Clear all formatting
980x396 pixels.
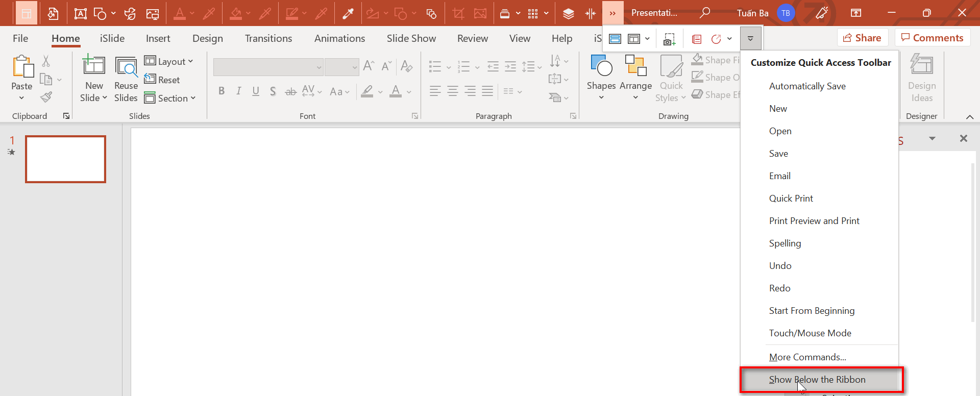[x=406, y=66]
